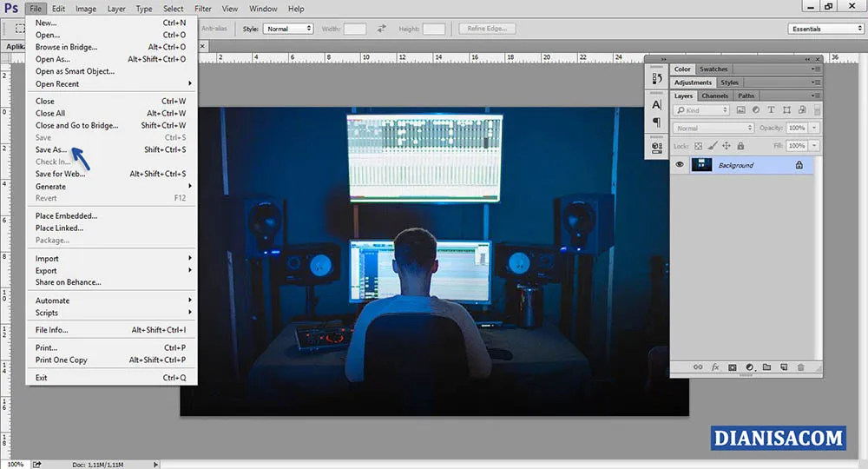Image resolution: width=868 pixels, height=469 pixels.
Task: Close the document tab
Action: (x=202, y=47)
